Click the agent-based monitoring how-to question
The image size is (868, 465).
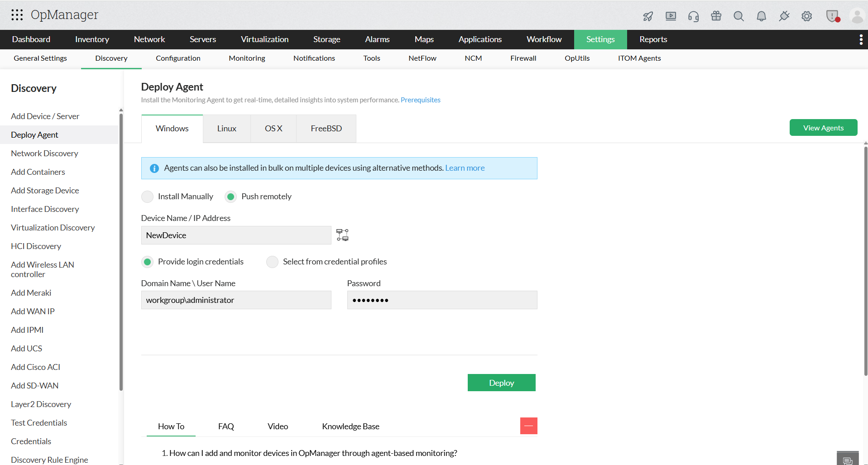(313, 453)
